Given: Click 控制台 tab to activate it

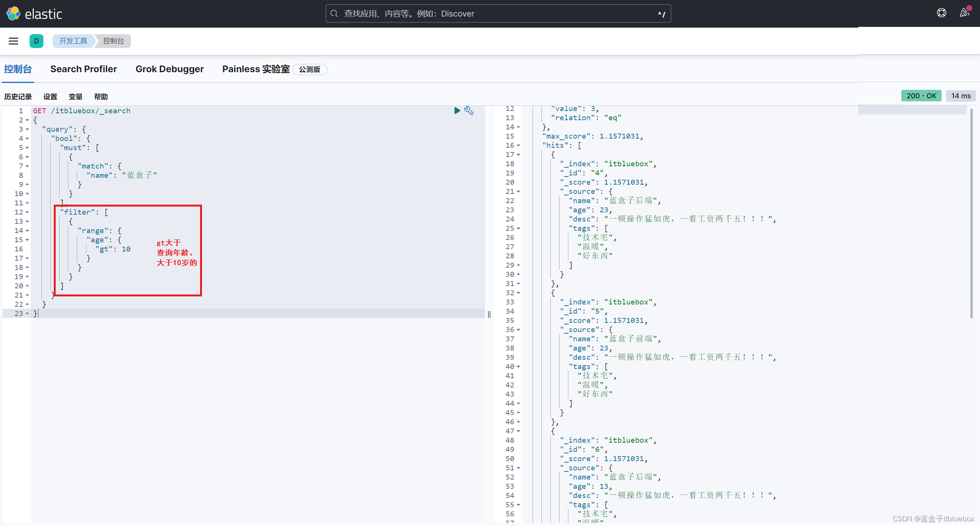Looking at the screenshot, I should click(x=18, y=69).
